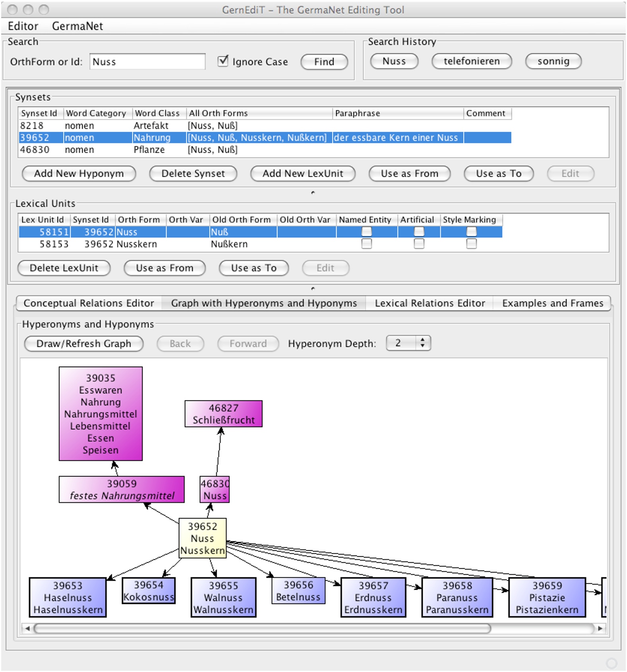
Task: Select the Pistazie node 39659
Action: point(547,597)
